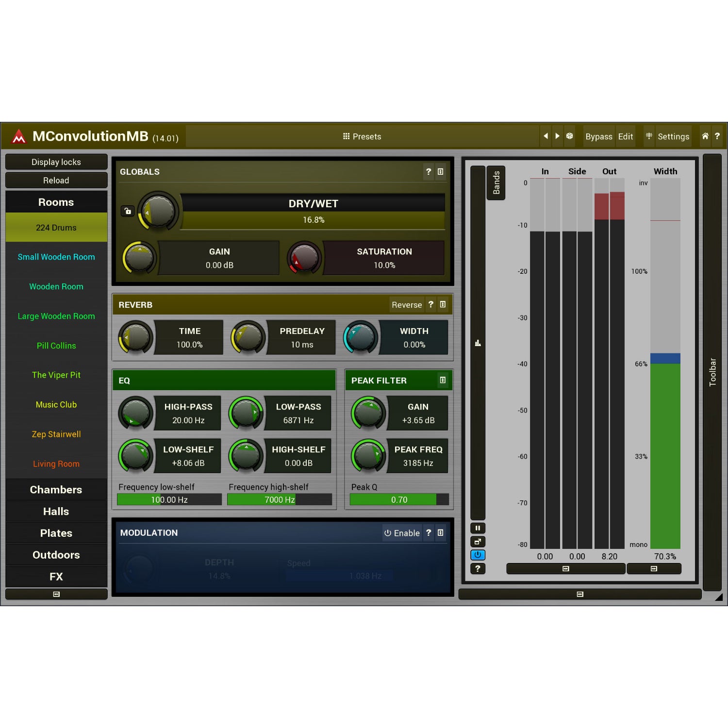The image size is (728, 728).
Task: Open Peak Filter presets icon
Action: coord(443,381)
